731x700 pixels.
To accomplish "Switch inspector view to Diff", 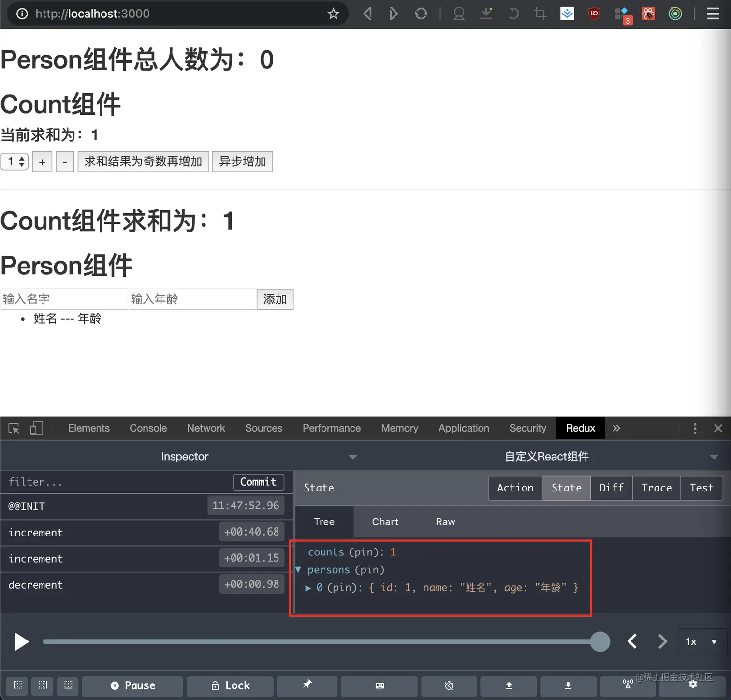I will (612, 488).
